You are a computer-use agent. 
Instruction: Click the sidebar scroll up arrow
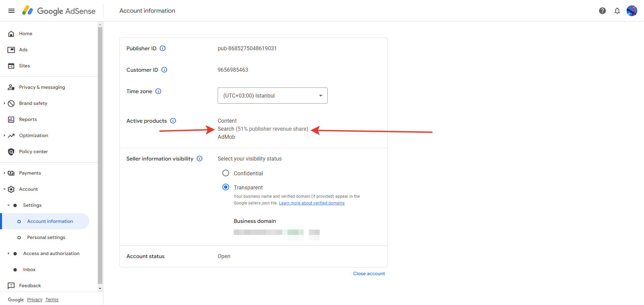(x=100, y=24)
